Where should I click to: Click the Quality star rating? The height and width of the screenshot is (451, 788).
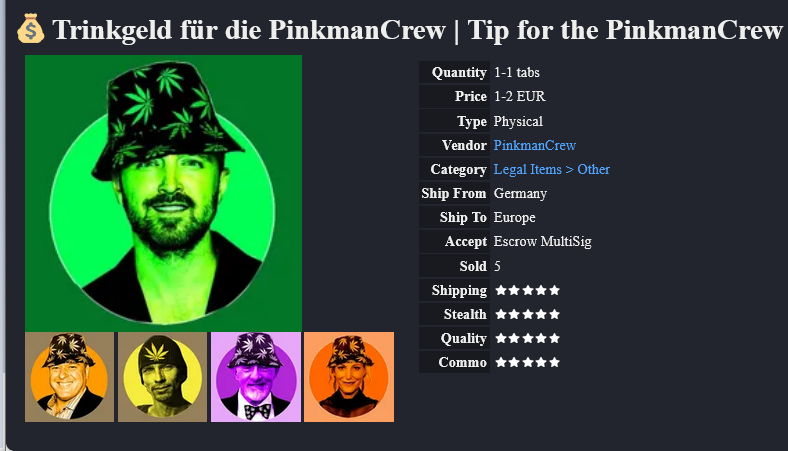pyautogui.click(x=527, y=338)
